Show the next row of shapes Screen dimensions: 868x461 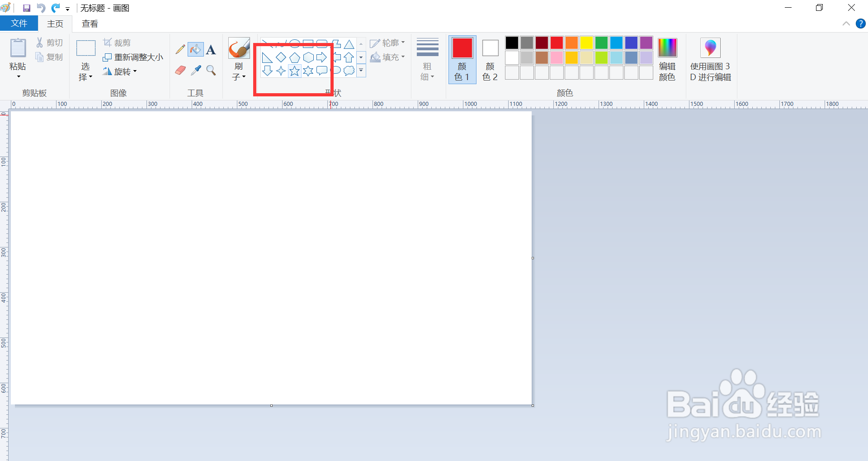point(361,57)
